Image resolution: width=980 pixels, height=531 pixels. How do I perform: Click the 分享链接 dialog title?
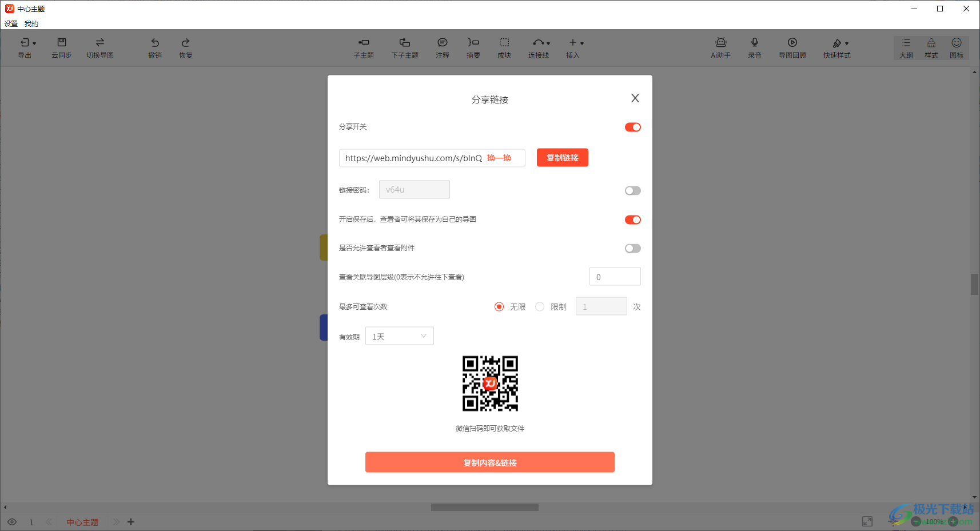point(490,99)
